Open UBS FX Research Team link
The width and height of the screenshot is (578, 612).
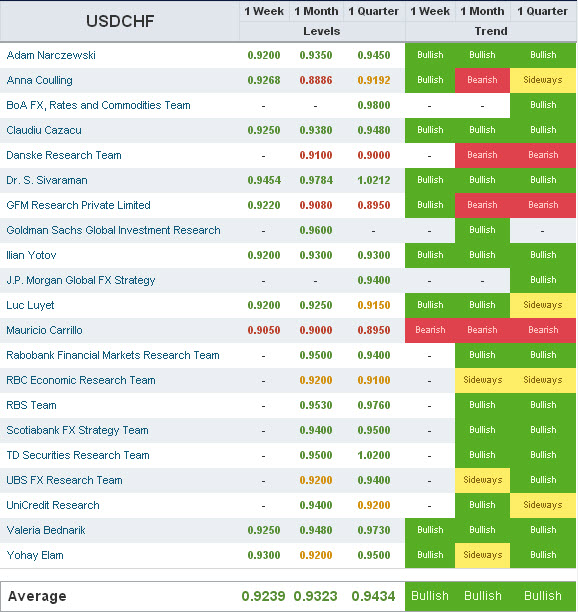click(x=64, y=480)
